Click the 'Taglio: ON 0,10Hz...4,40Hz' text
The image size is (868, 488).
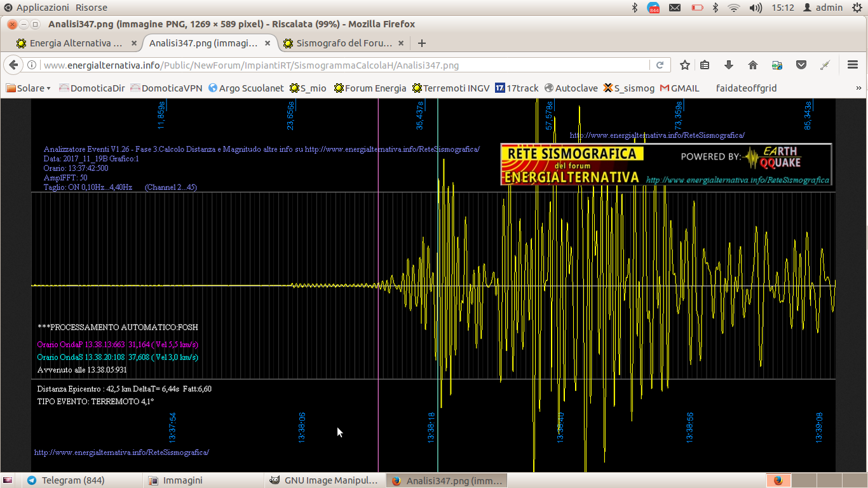(x=88, y=187)
